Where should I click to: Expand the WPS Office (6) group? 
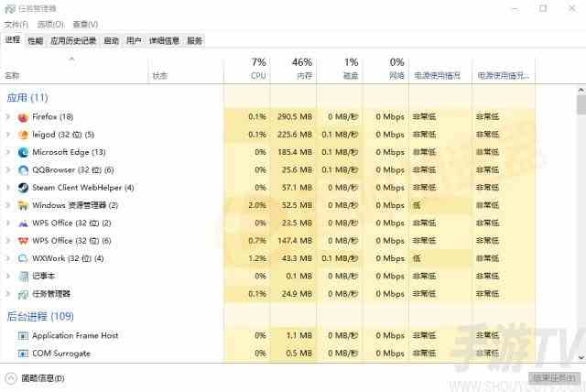7,241
